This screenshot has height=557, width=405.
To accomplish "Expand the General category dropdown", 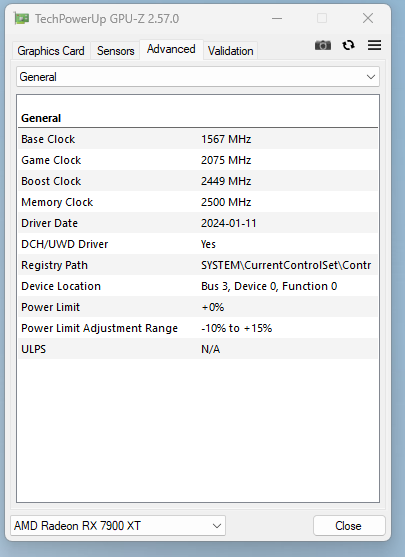I will (198, 77).
